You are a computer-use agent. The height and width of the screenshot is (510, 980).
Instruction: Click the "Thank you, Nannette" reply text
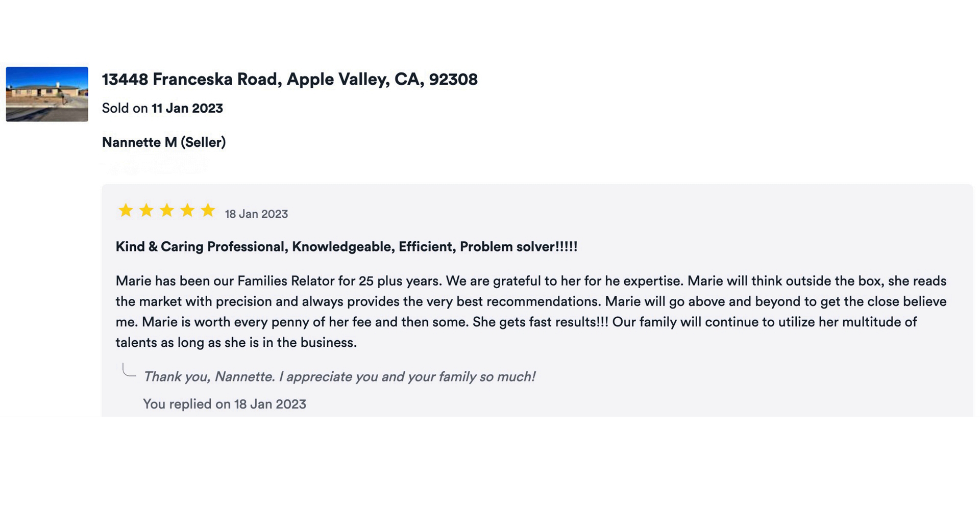339,377
